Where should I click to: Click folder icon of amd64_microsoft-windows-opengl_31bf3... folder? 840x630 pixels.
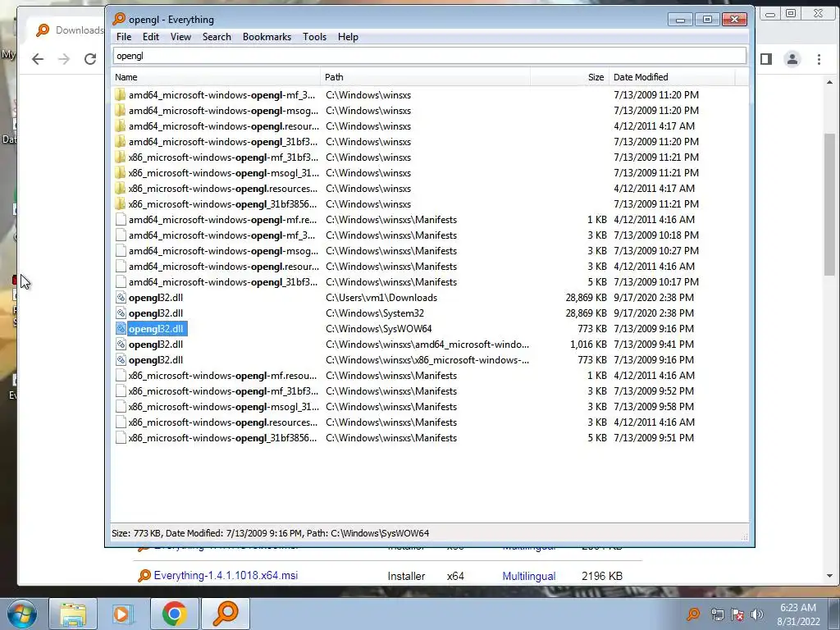tap(121, 141)
